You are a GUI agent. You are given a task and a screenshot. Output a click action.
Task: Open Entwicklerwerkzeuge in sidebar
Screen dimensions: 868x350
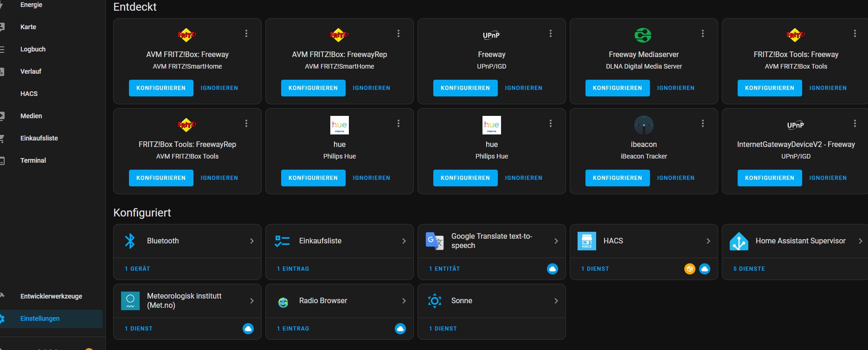51,296
